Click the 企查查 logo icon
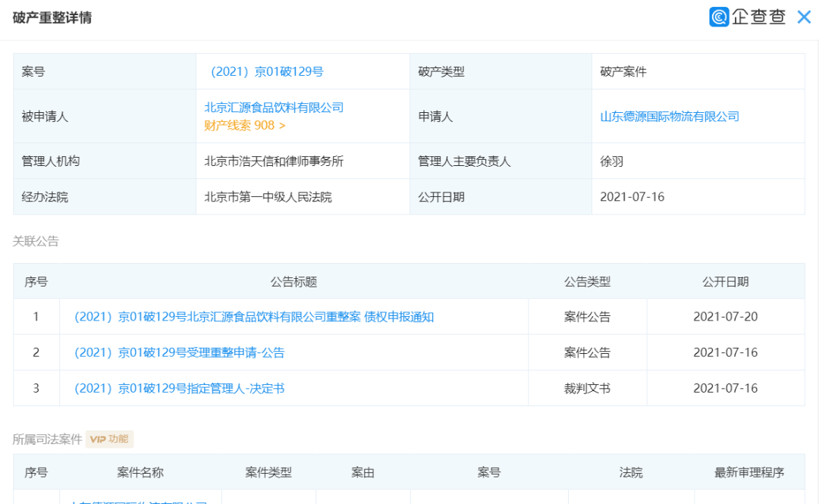This screenshot has width=819, height=504. coord(719,17)
